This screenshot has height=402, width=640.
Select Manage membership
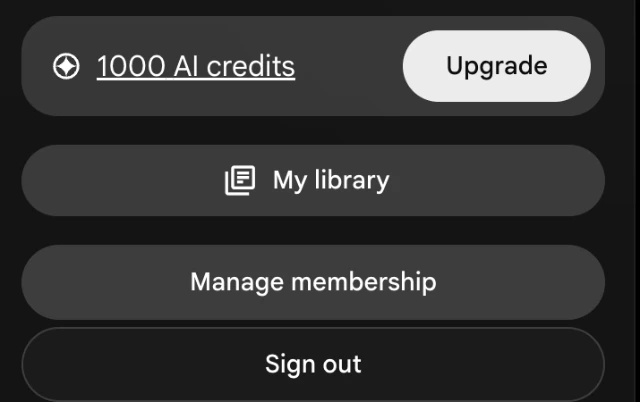pyautogui.click(x=313, y=282)
